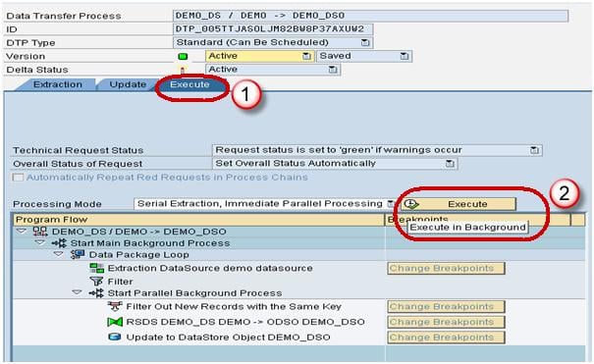Switch to the Update tab
Image resolution: width=594 pixels, height=364 pixels.
[128, 84]
